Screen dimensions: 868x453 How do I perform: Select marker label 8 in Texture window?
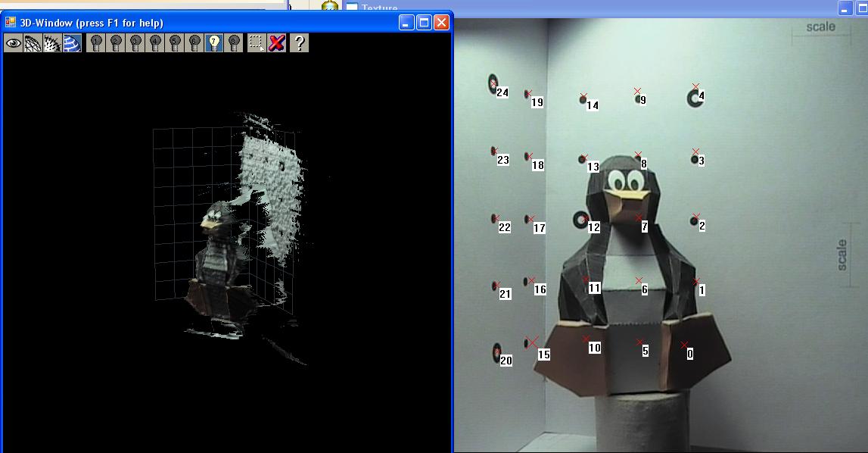644,164
